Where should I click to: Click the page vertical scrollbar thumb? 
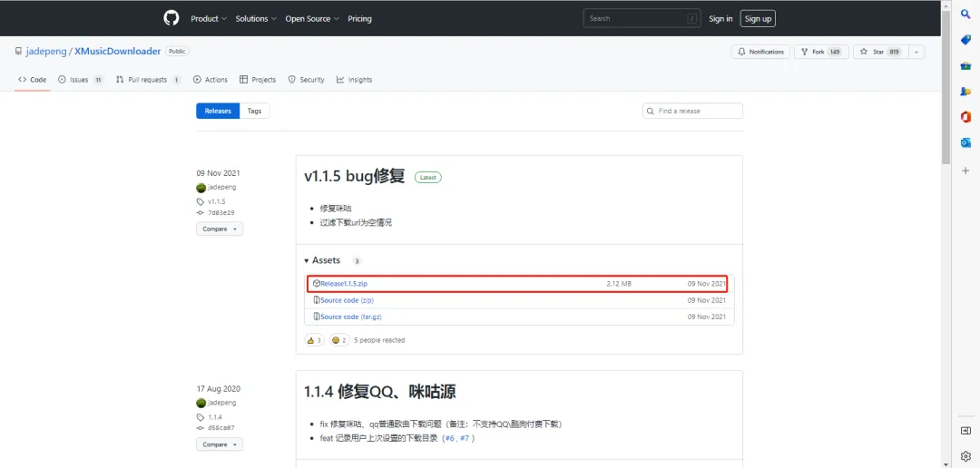[x=946, y=87]
